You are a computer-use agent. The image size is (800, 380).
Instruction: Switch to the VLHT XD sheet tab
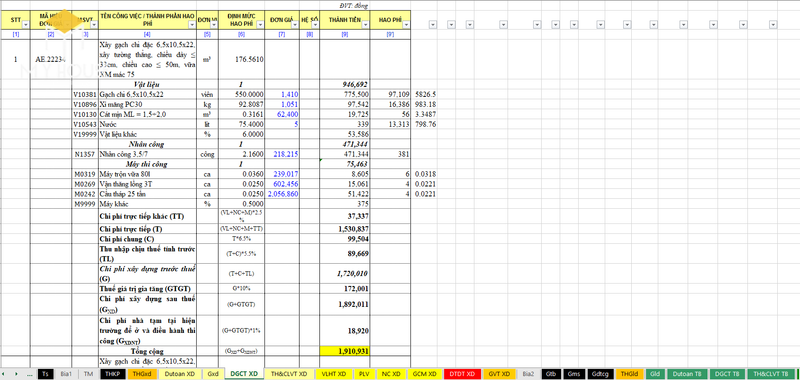pos(334,374)
